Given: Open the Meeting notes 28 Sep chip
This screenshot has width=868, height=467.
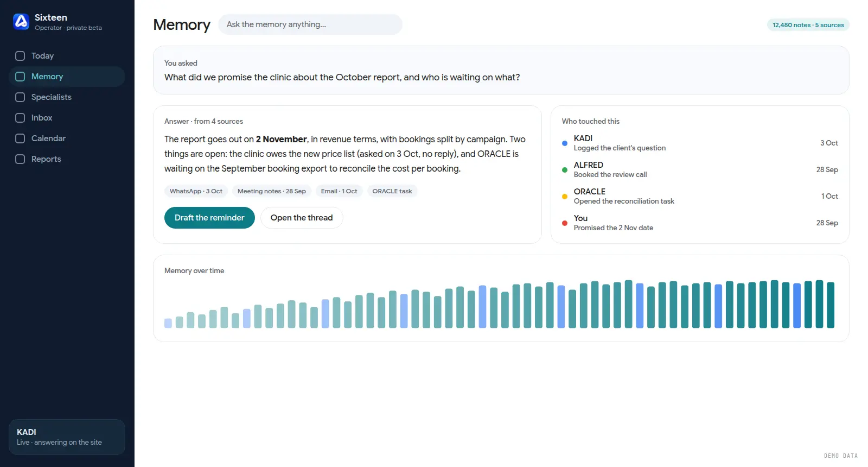Looking at the screenshot, I should (272, 191).
